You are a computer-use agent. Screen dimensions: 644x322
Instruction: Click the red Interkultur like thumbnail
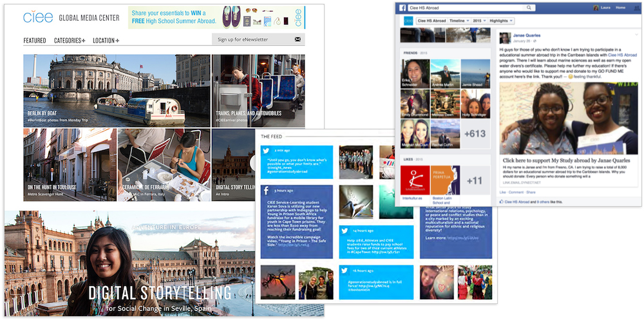click(x=415, y=180)
